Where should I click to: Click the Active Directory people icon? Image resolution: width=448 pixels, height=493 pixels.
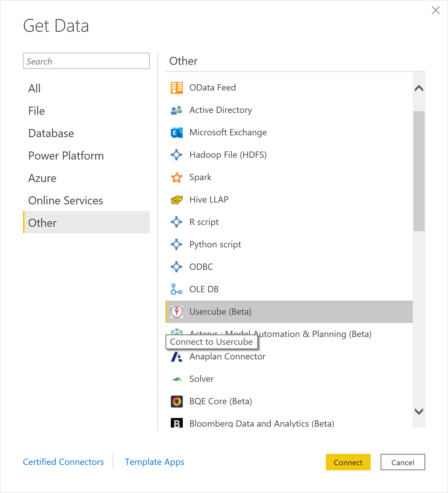coord(177,110)
